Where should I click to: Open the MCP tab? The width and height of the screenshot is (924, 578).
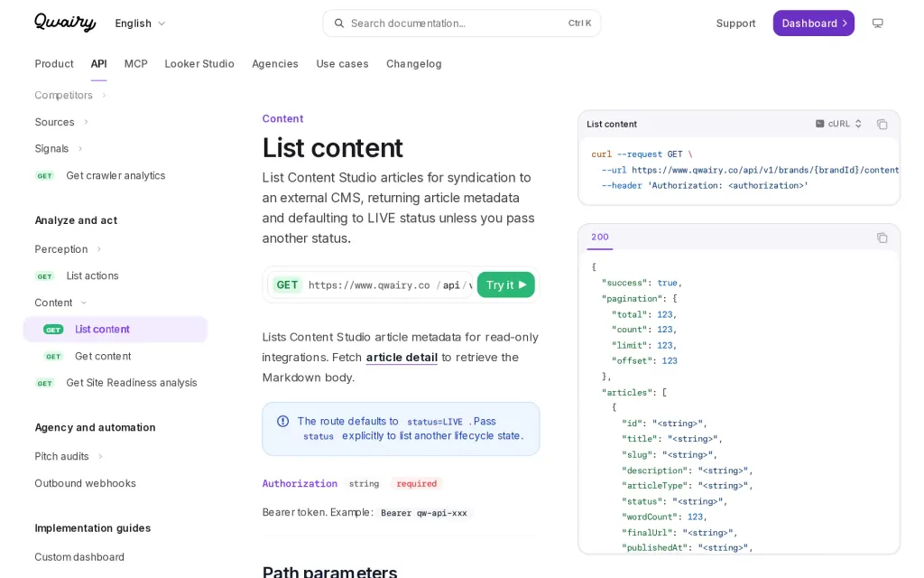(x=136, y=64)
